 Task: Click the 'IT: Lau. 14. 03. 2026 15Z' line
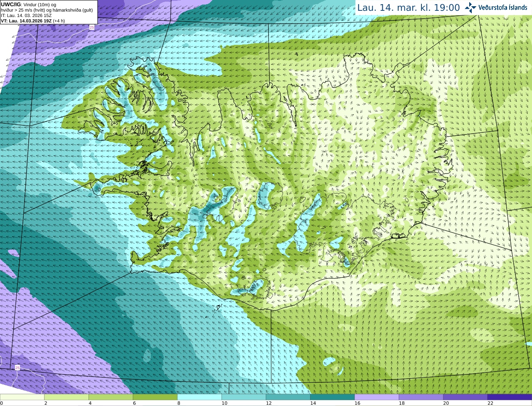point(26,15)
